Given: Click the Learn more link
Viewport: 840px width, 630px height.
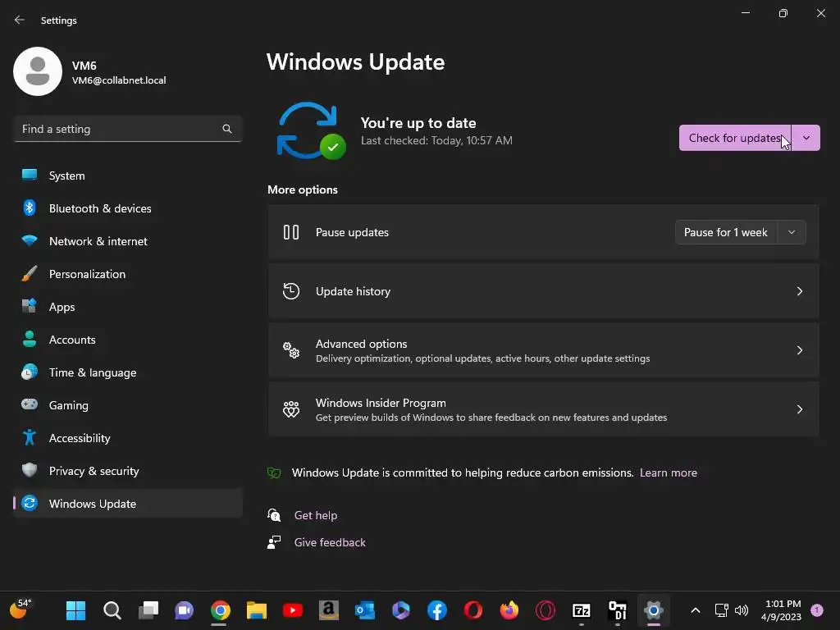Looking at the screenshot, I should 668,472.
